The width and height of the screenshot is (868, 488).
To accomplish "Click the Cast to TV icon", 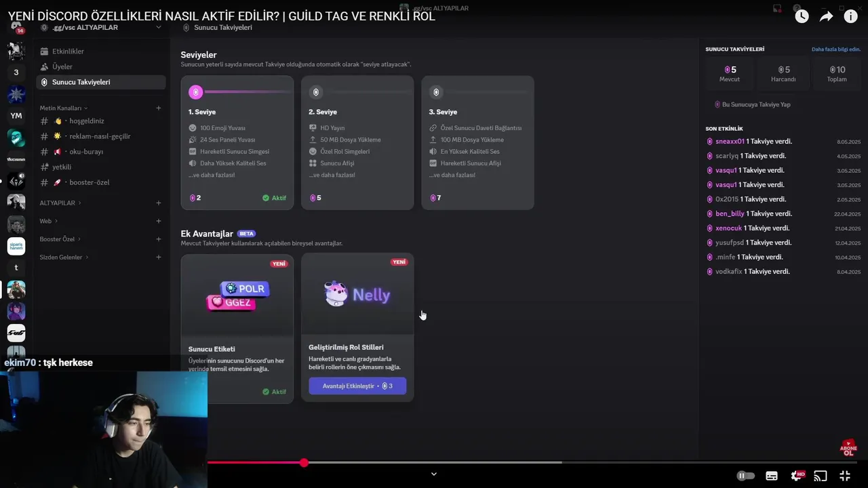I will pyautogui.click(x=821, y=476).
